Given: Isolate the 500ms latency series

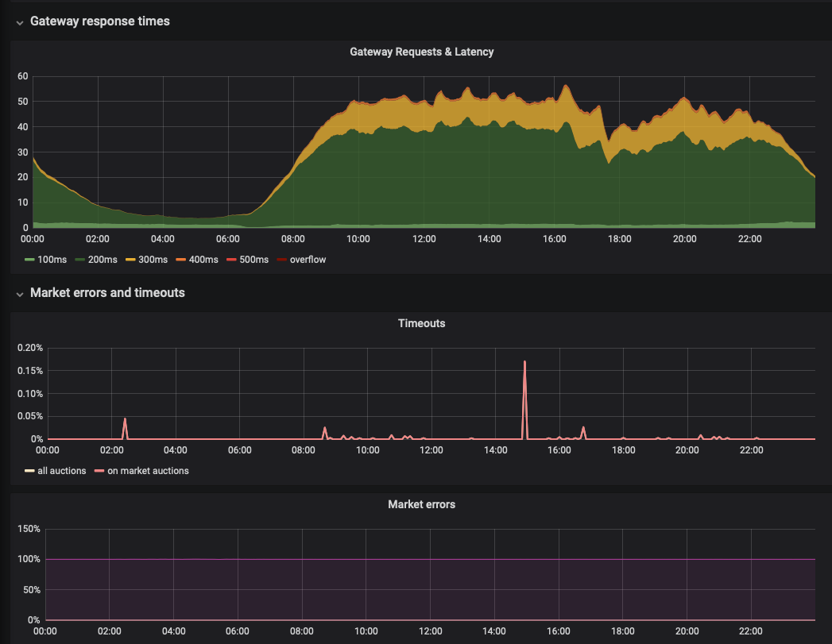Looking at the screenshot, I should (251, 260).
